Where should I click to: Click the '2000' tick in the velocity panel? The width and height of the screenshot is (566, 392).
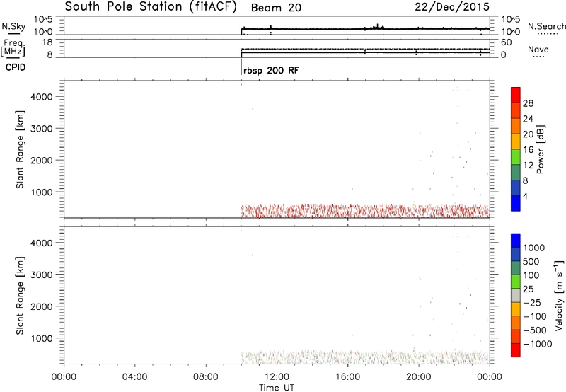pos(42,306)
